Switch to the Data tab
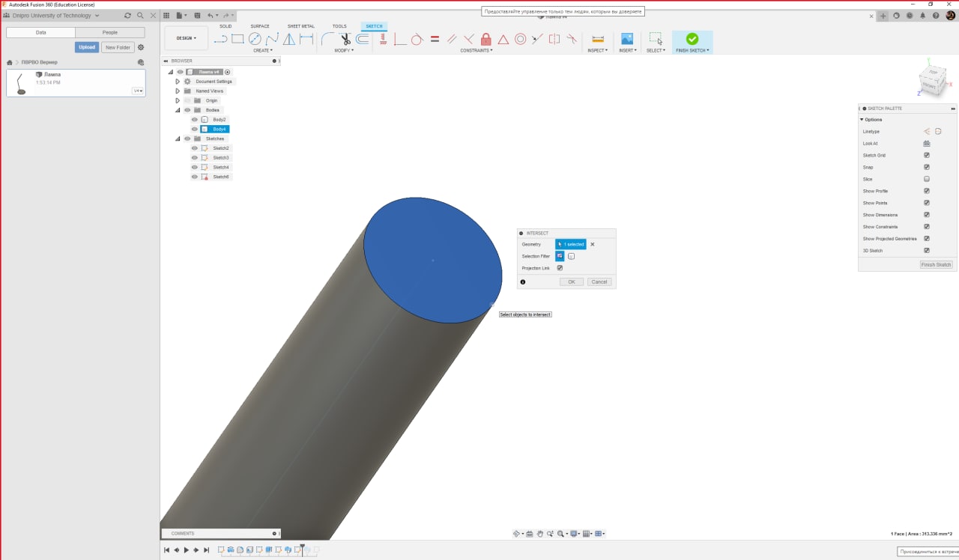959x560 pixels. coord(40,32)
